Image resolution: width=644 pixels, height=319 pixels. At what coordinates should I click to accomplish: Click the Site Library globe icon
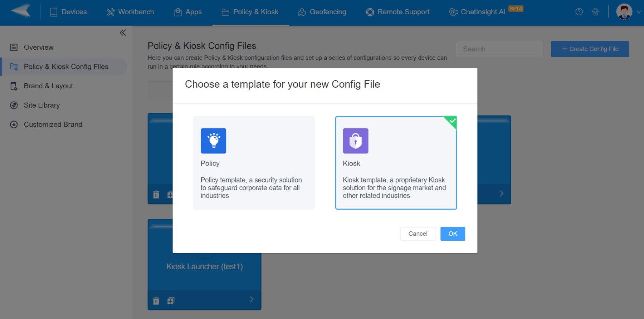point(14,105)
